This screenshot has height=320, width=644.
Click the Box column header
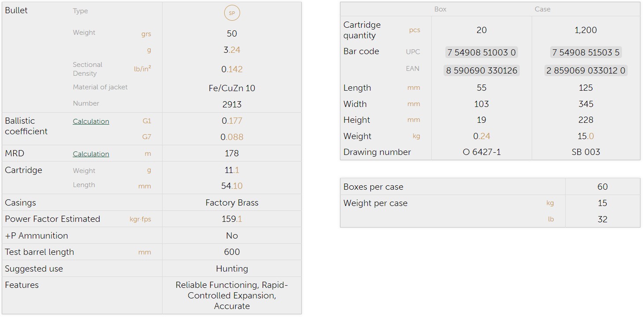pyautogui.click(x=440, y=9)
